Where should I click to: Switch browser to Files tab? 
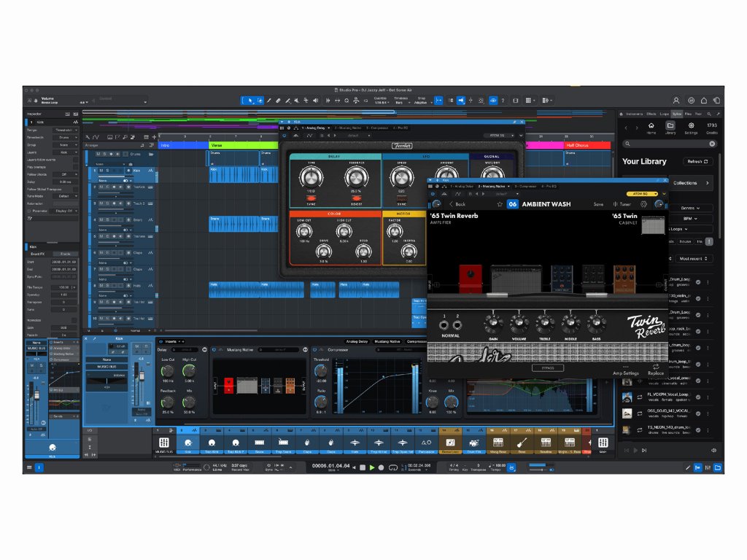688,114
